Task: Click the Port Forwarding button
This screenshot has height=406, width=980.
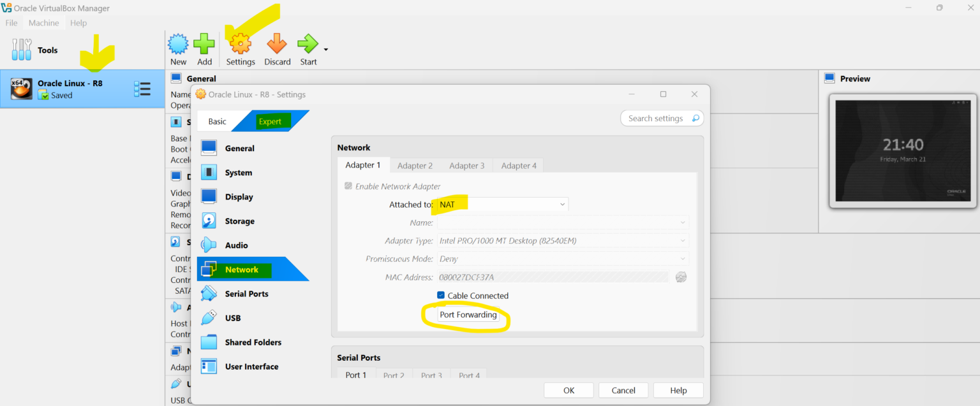Action: (468, 314)
